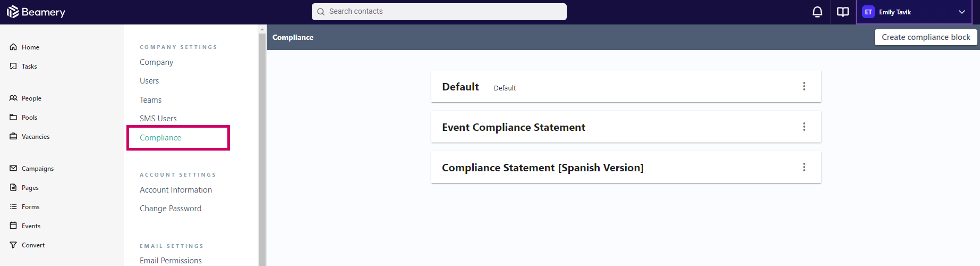Open Campaigns envelope icon
The image size is (980, 266).
[13, 168]
